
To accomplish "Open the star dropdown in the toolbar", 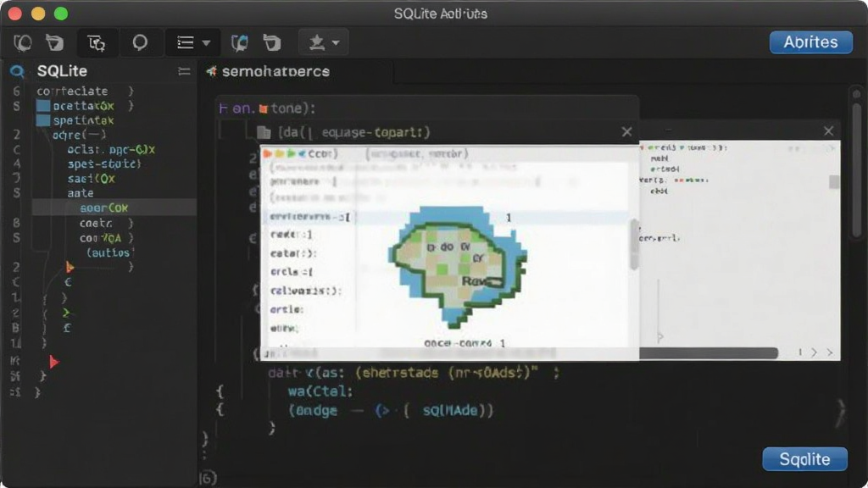I will 324,42.
